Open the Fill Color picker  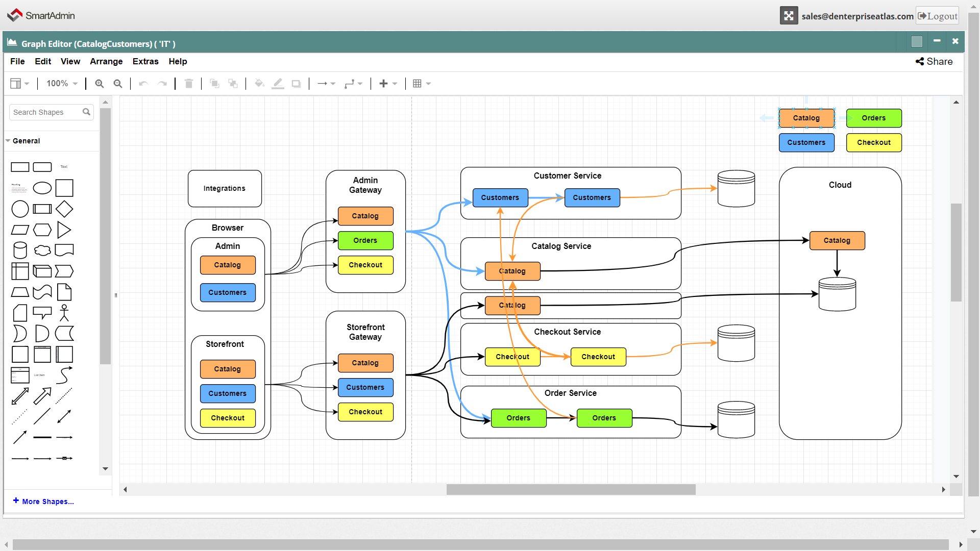click(x=259, y=83)
